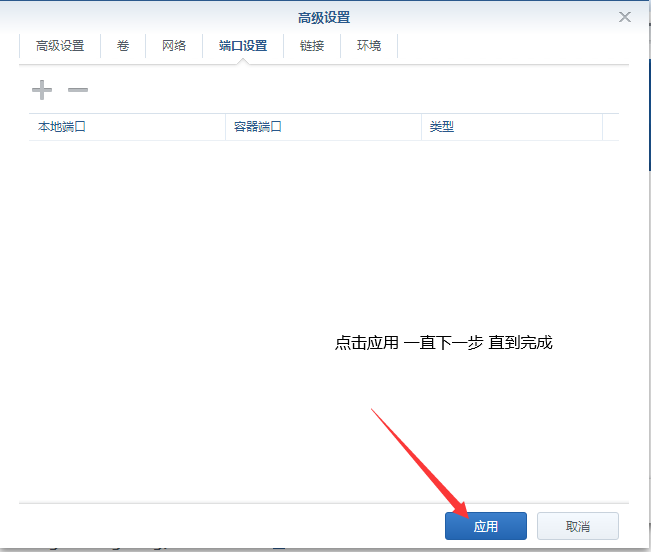Click the divider between 本地端口 and 容器端口

[225, 127]
